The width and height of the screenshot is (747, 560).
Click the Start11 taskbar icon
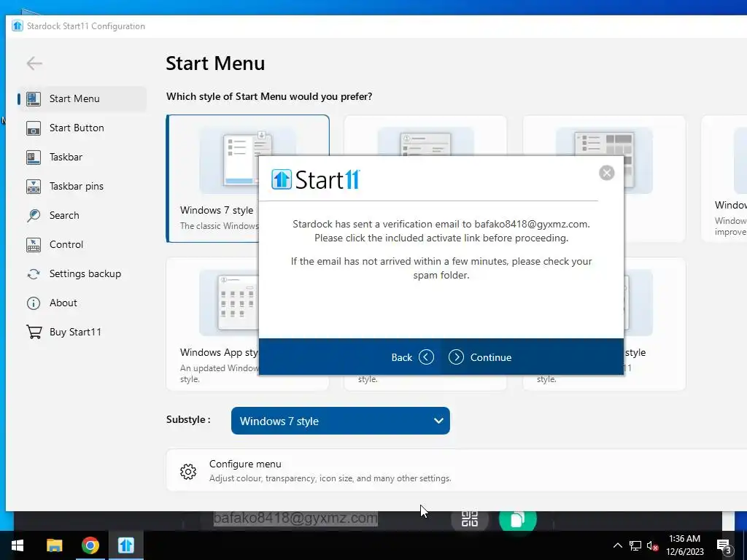coord(126,545)
